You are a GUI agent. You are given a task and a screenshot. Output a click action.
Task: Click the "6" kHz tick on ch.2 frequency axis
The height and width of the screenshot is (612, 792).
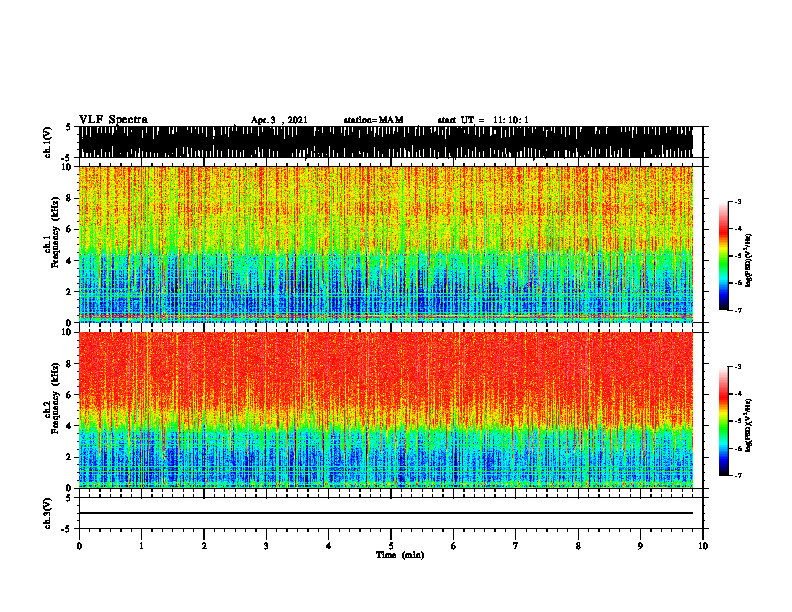70,395
